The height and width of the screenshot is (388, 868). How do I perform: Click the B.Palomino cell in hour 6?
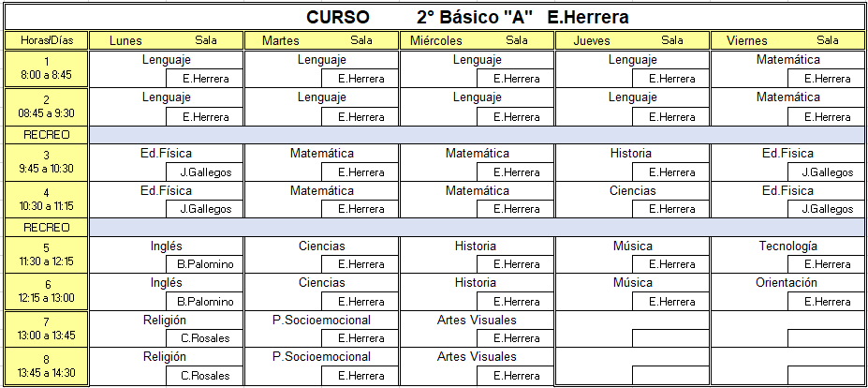(x=205, y=302)
